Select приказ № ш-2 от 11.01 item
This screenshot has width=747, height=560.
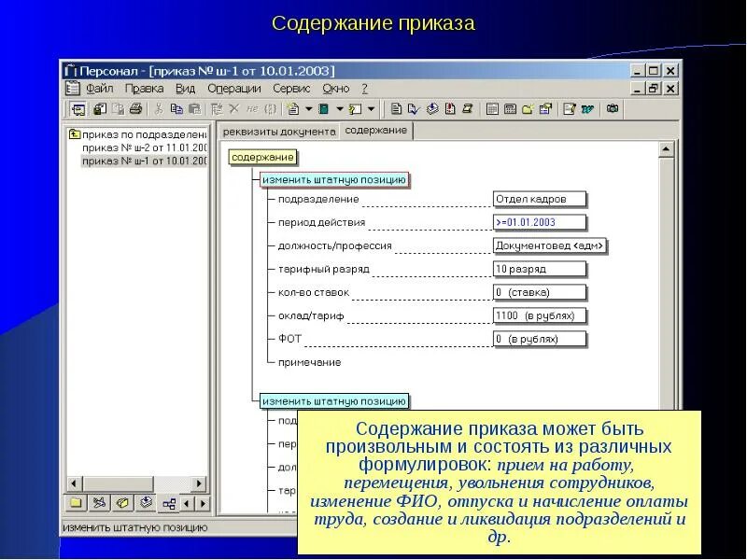(x=145, y=147)
